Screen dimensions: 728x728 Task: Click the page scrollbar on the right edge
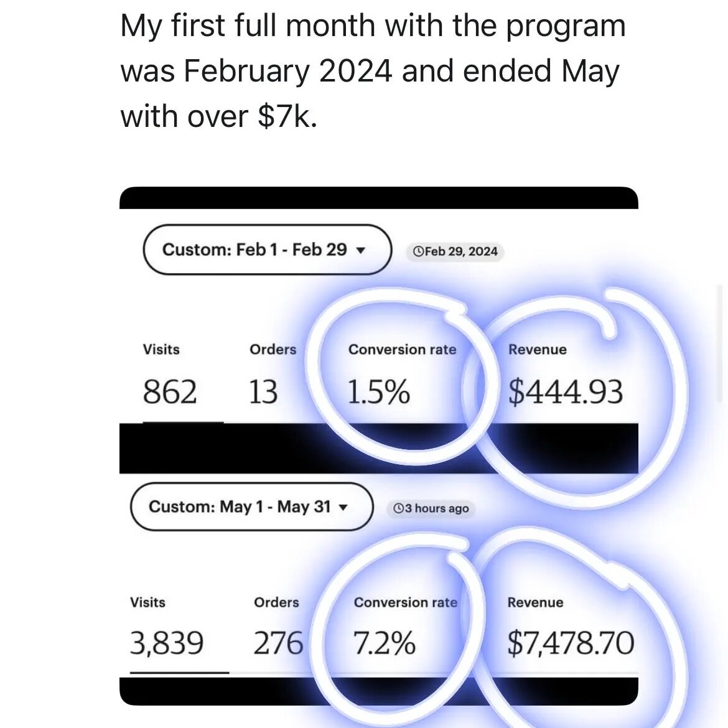click(721, 348)
